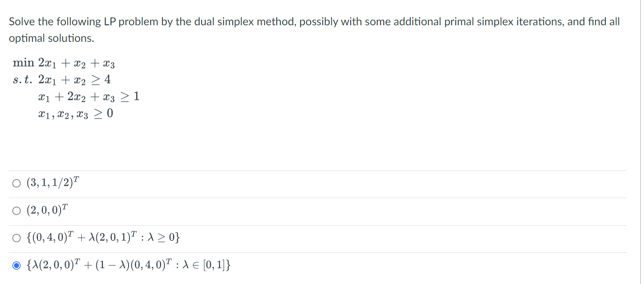Click the third answer's formula text
This screenshot has height=284, width=644.
[x=102, y=237]
